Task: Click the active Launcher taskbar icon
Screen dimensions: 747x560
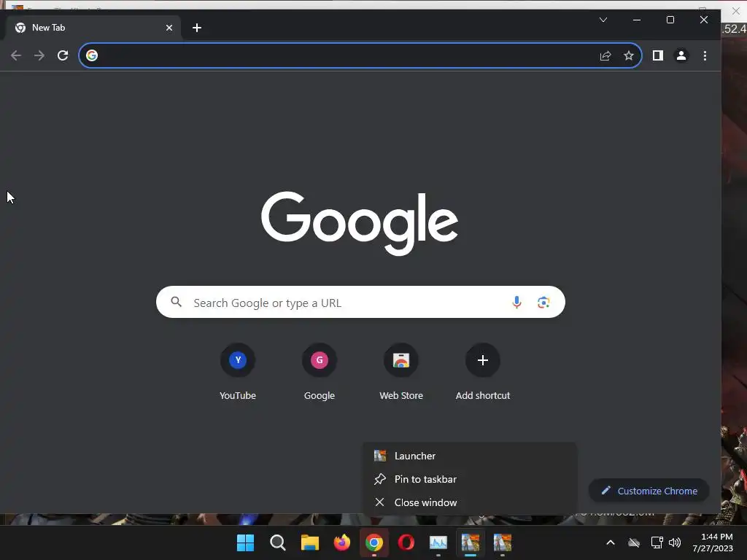Action: click(471, 542)
